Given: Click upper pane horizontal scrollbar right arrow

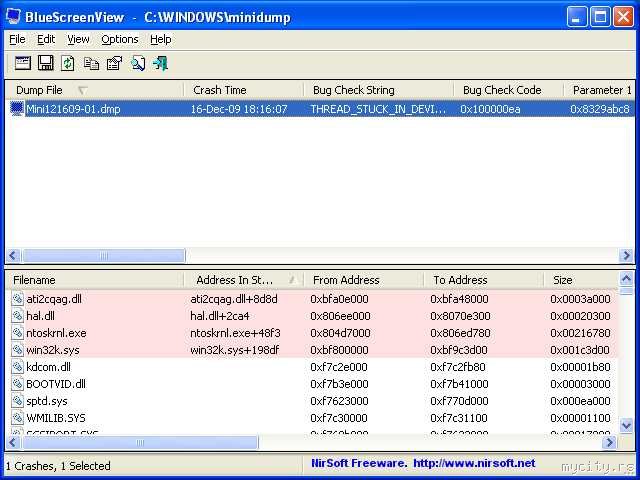Looking at the screenshot, I should (x=626, y=256).
